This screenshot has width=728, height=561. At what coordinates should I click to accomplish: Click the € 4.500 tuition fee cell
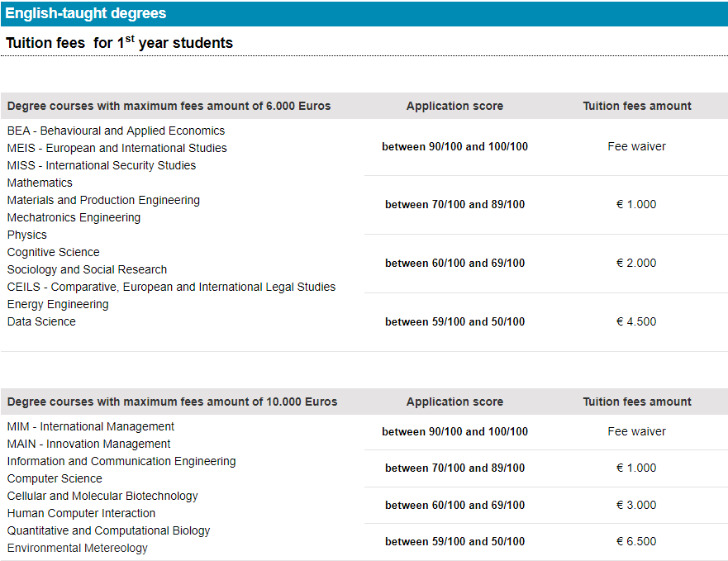click(x=636, y=321)
